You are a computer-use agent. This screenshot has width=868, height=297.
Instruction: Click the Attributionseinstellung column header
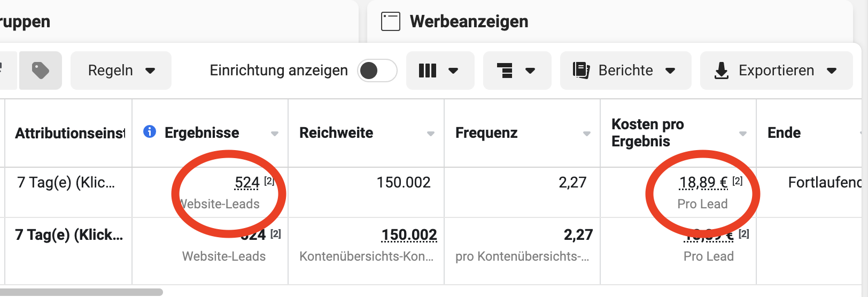pos(70,133)
